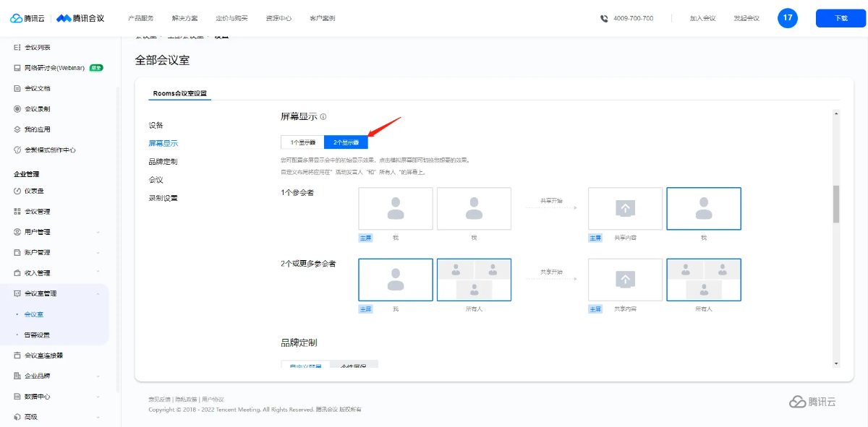Viewport: 868px width, 427px height.
Task: Click the 我的应用 layers icon
Action: click(x=17, y=129)
